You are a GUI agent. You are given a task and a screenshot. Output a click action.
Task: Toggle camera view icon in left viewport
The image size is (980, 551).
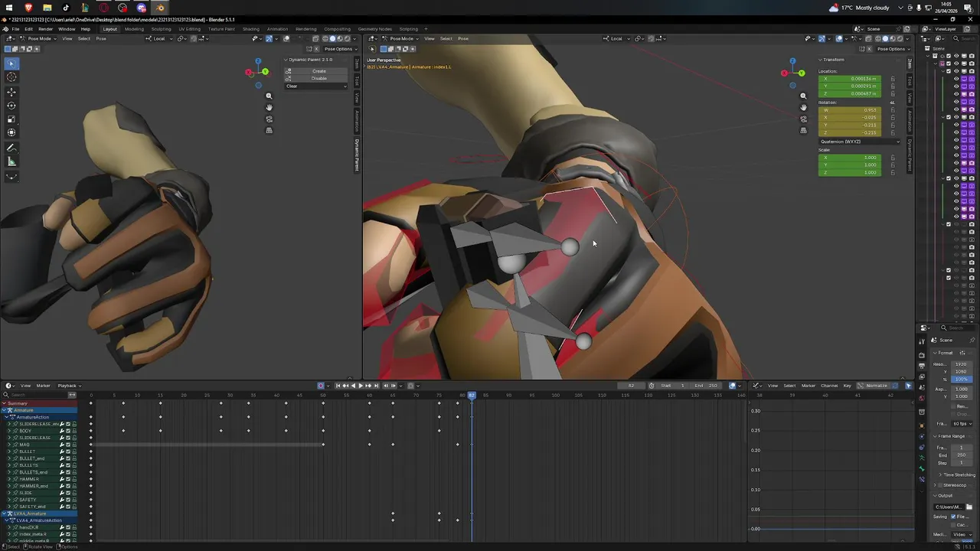pos(269,119)
